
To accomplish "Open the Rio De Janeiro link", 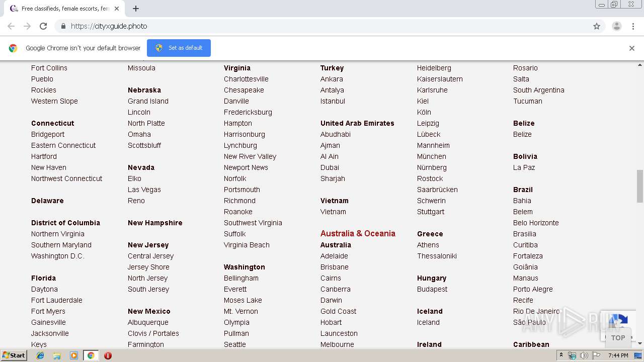I will click(536, 311).
